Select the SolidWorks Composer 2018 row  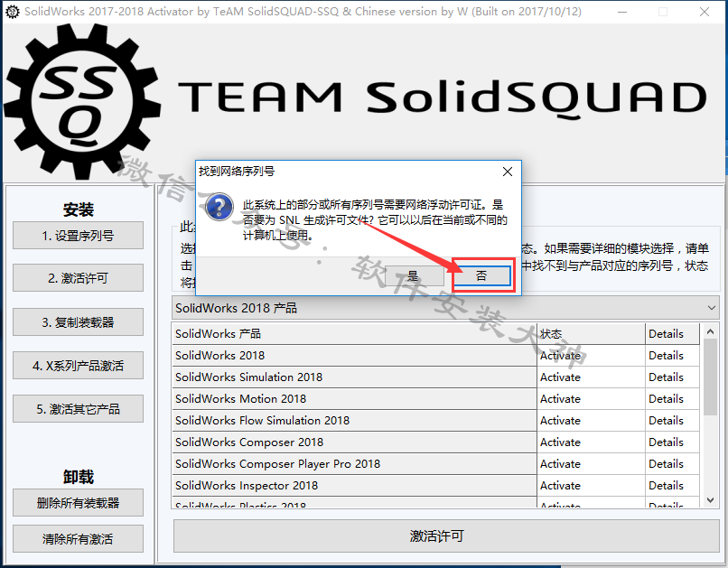coord(354,442)
